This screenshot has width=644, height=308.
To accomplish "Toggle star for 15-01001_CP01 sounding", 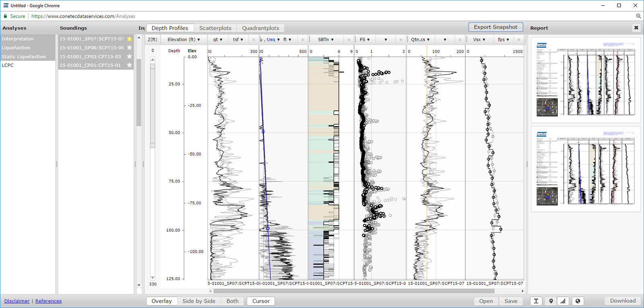I will click(x=129, y=65).
